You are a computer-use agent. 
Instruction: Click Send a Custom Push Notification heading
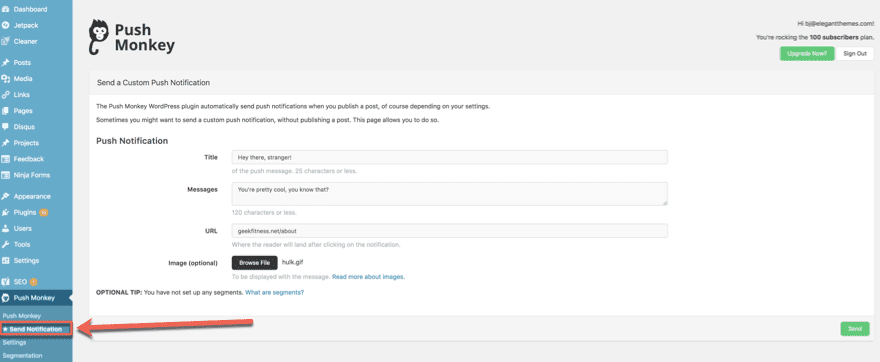(153, 83)
